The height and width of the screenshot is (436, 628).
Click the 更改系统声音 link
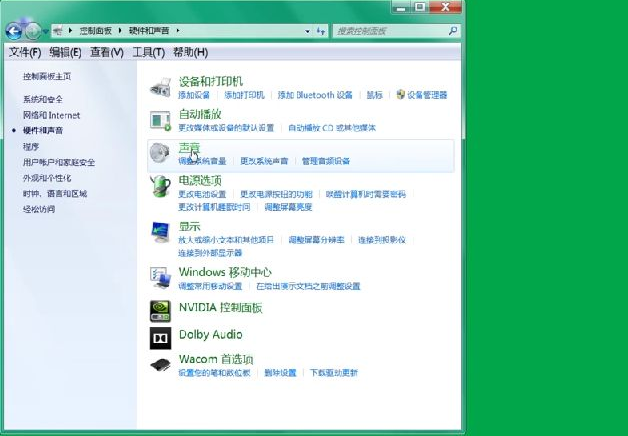[x=264, y=161]
